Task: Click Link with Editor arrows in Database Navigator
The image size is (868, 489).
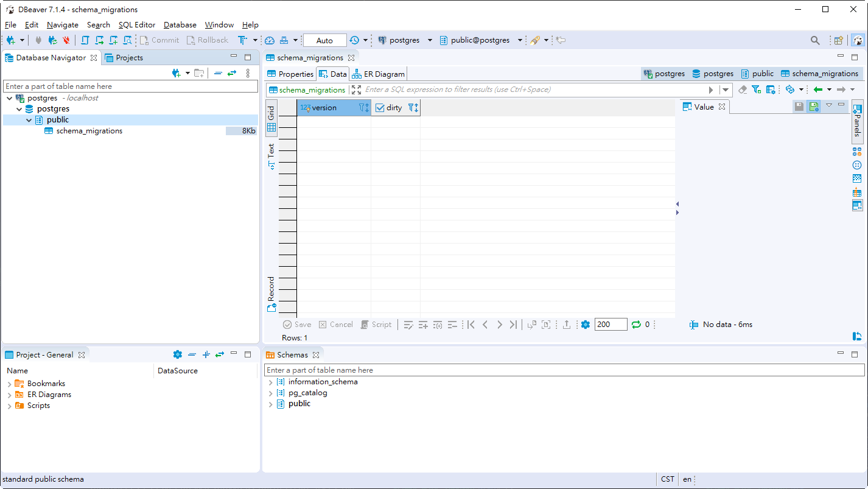Action: [x=232, y=73]
